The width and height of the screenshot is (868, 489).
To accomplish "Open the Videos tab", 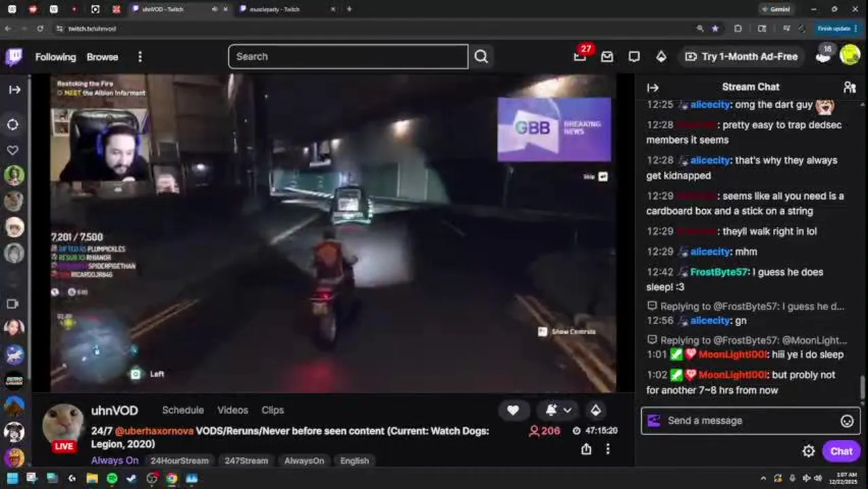I will pos(232,410).
